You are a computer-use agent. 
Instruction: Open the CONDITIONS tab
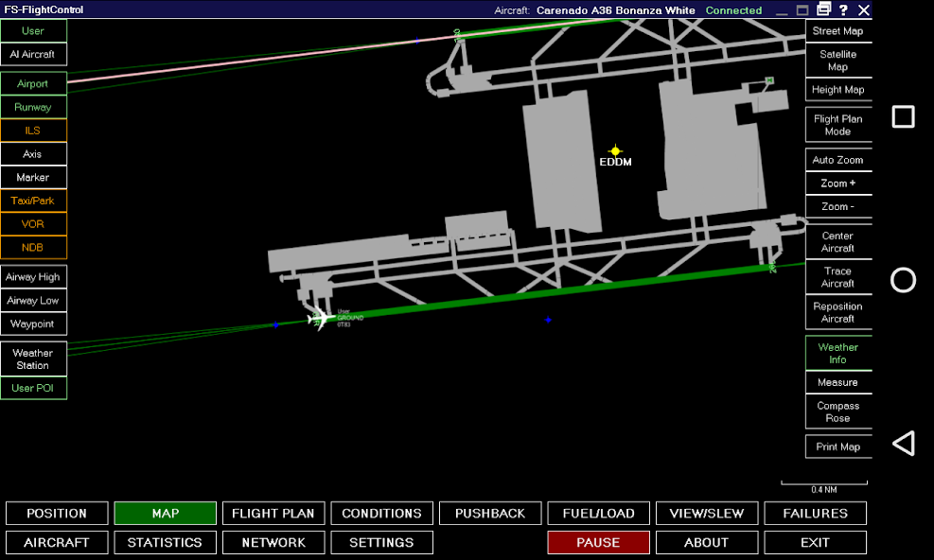click(x=381, y=513)
